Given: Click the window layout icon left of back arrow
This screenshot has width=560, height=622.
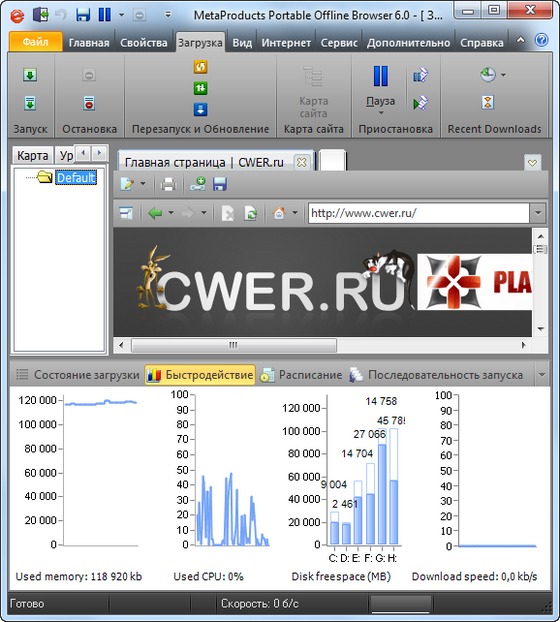Looking at the screenshot, I should (x=126, y=213).
